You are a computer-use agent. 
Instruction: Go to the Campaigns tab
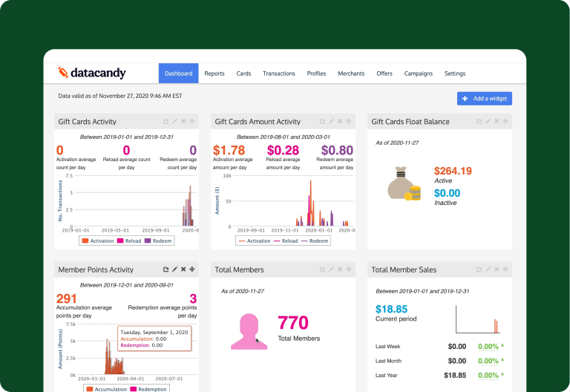(x=419, y=73)
